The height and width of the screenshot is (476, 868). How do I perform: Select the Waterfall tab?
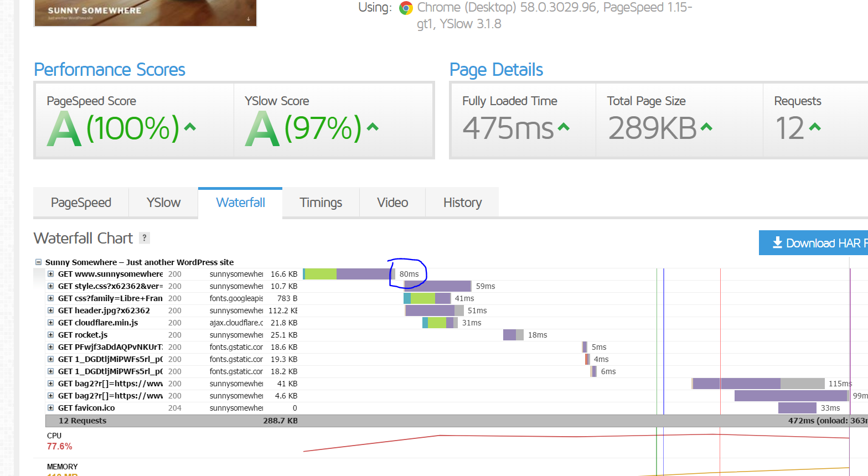point(240,203)
